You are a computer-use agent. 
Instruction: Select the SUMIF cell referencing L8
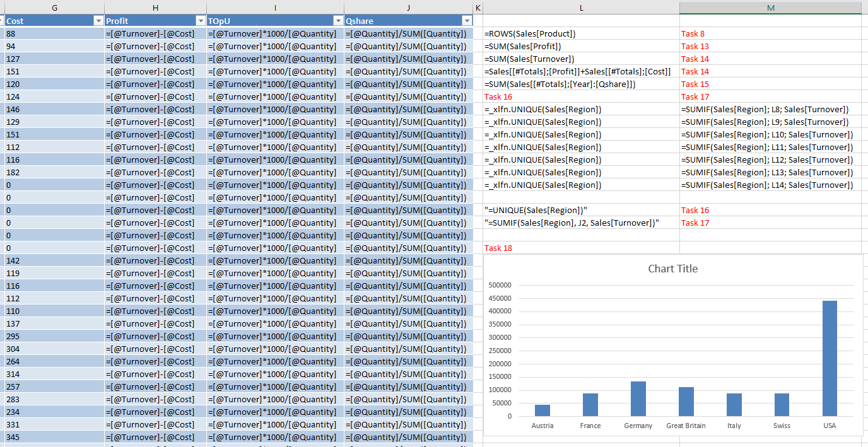pos(770,109)
